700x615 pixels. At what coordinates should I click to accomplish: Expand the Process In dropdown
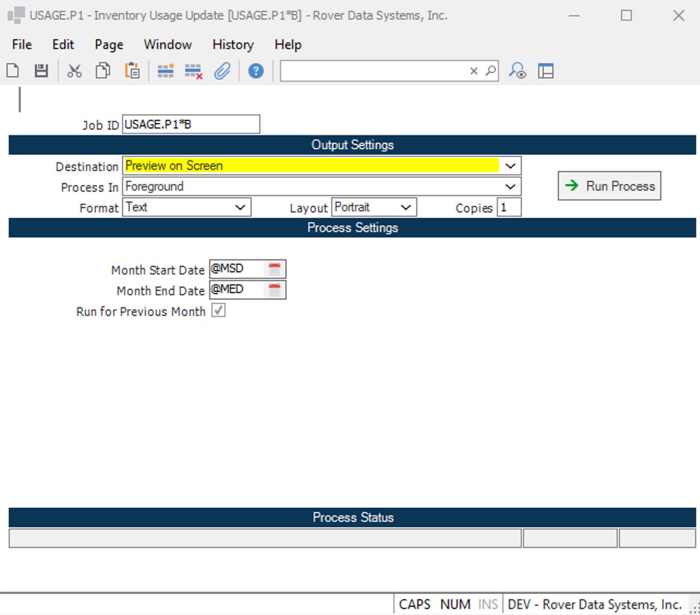[x=510, y=186]
